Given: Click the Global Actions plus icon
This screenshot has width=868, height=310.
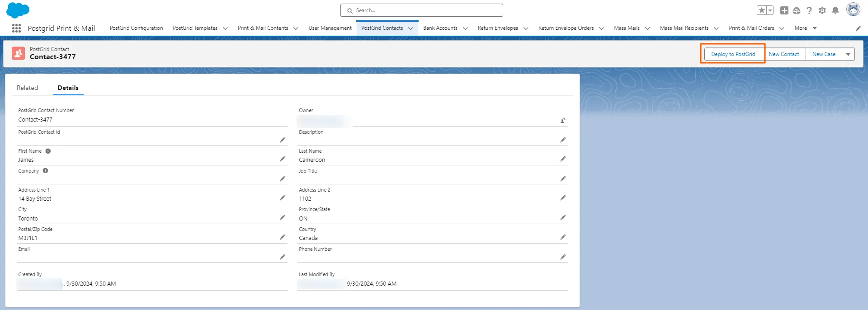Looking at the screenshot, I should [x=784, y=10].
